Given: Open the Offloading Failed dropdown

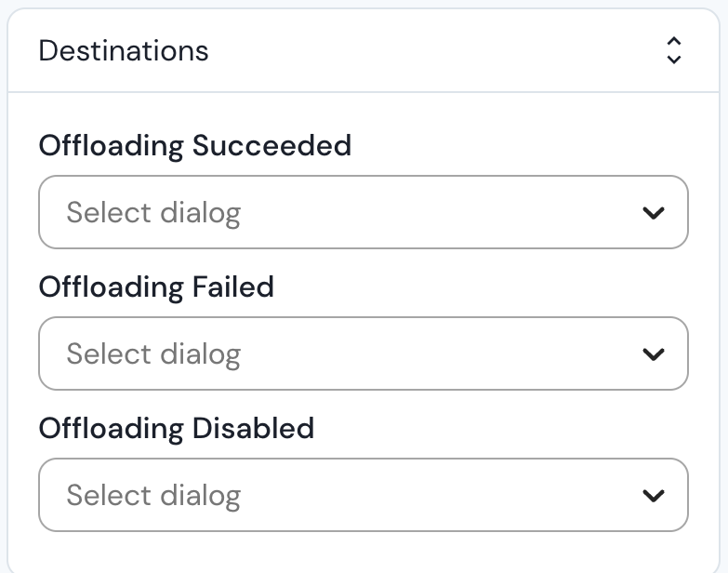Looking at the screenshot, I should [x=363, y=353].
